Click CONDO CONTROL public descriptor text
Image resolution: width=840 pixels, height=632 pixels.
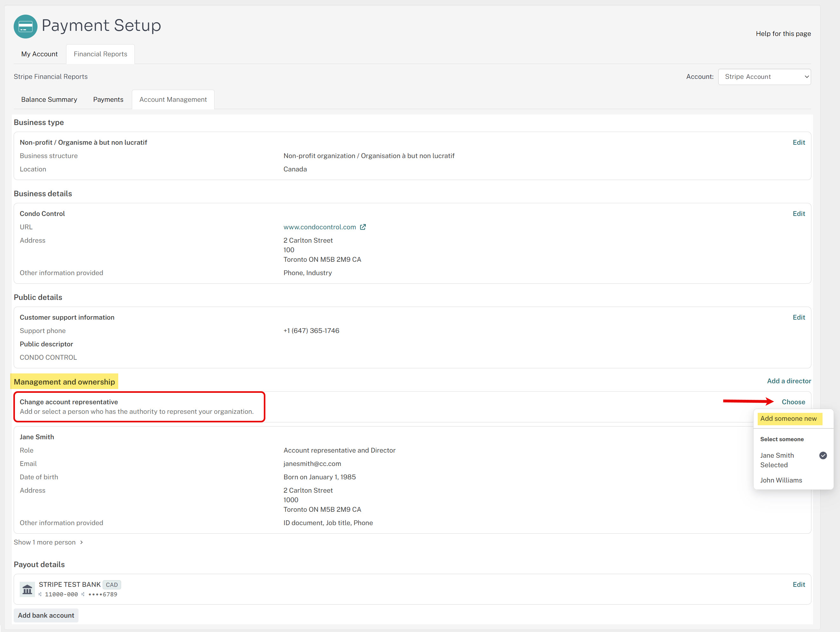tap(48, 357)
